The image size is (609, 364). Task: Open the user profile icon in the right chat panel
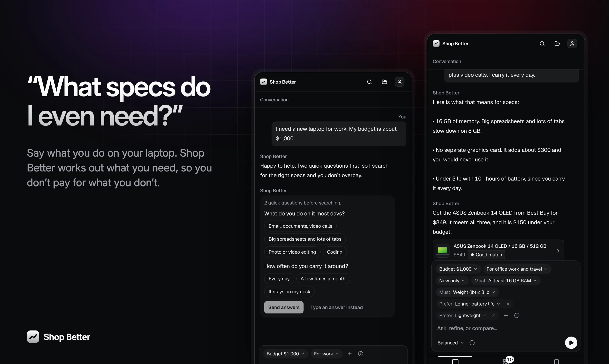coord(572,44)
